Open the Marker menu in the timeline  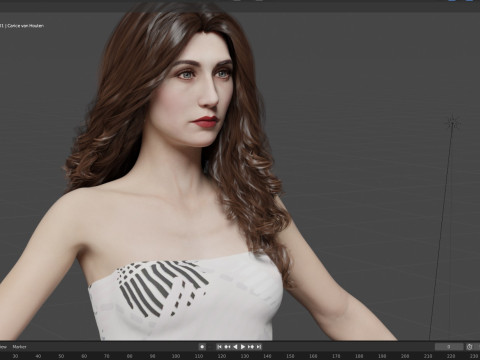pos(19,347)
